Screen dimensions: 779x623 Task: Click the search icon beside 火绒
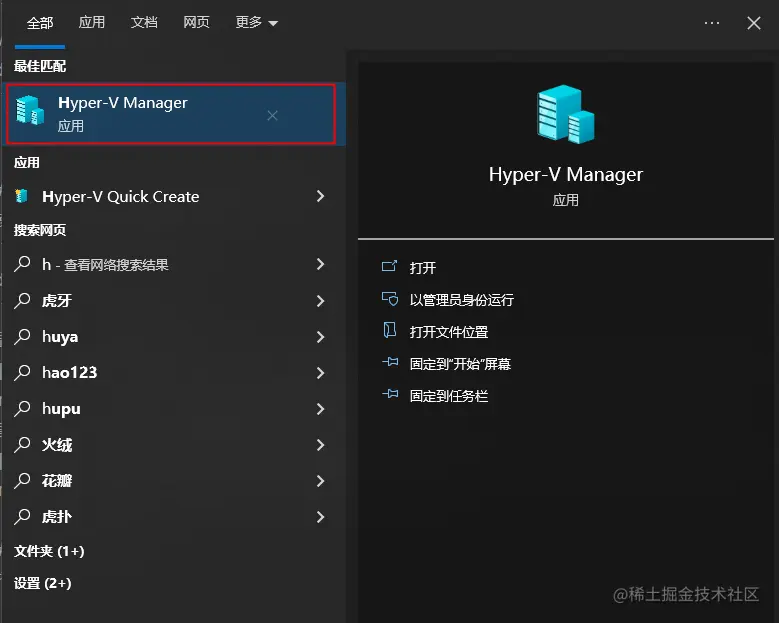click(22, 444)
